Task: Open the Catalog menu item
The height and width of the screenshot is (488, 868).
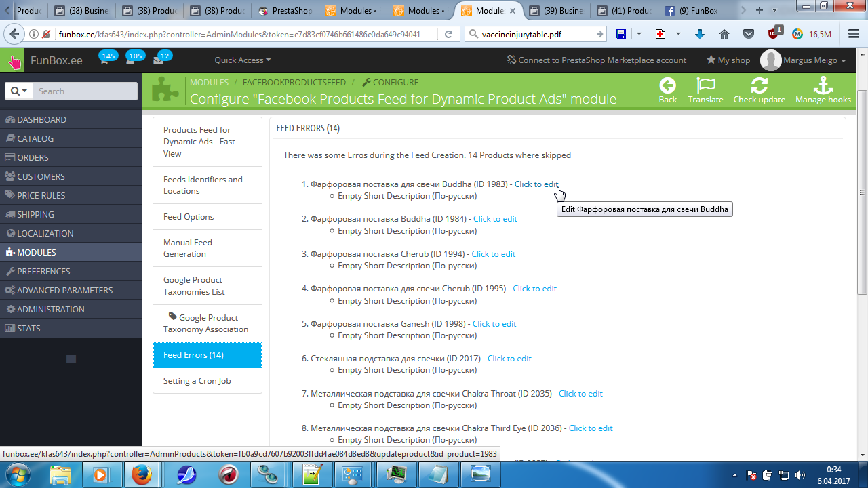Action: 71,138
